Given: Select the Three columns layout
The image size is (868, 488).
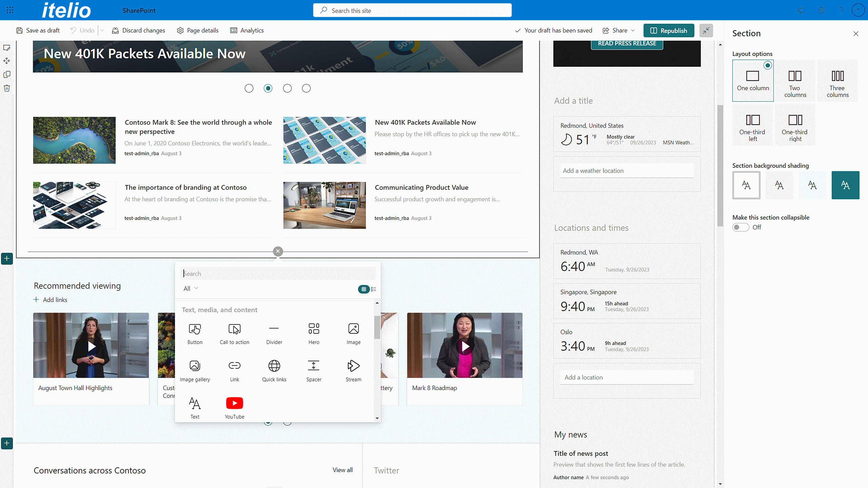Looking at the screenshot, I should click(837, 81).
